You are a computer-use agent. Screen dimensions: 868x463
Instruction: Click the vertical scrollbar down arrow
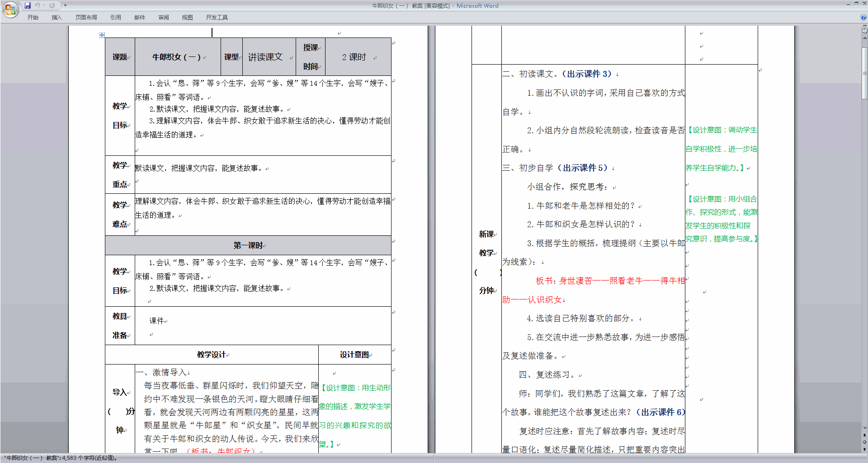click(x=865, y=428)
